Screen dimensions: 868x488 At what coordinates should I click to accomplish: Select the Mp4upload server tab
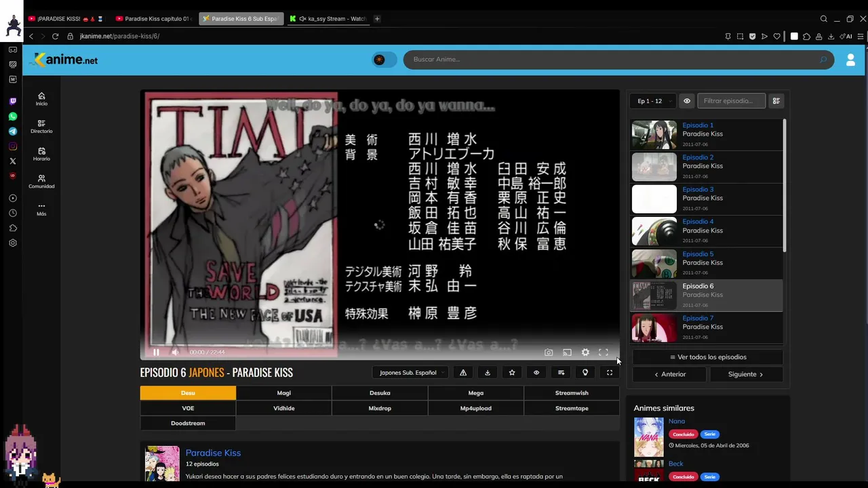[476, 408]
